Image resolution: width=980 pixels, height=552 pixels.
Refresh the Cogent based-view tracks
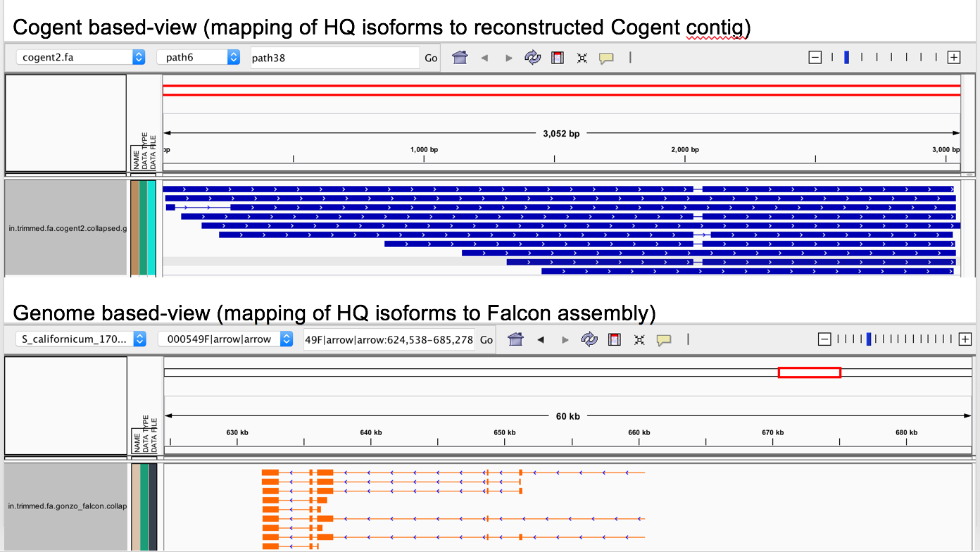tap(532, 58)
